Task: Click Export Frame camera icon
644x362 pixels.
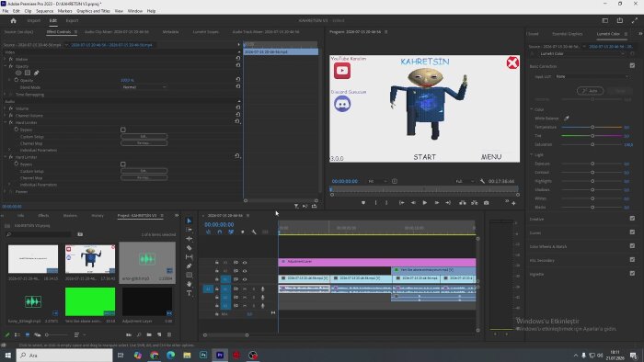Action: pyautogui.click(x=487, y=202)
